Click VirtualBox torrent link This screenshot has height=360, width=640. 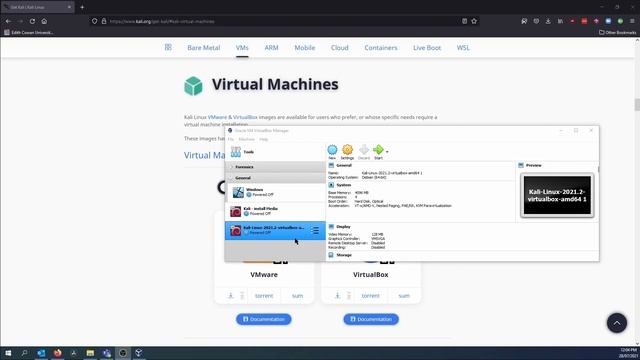click(371, 296)
